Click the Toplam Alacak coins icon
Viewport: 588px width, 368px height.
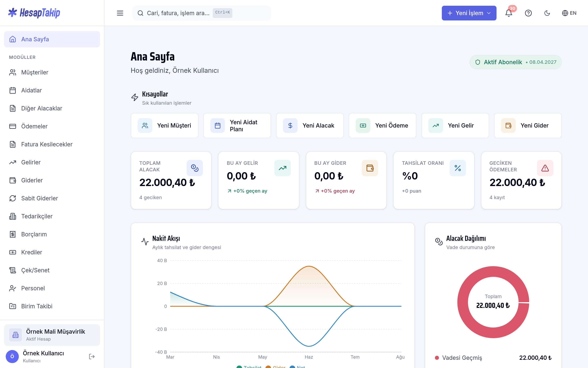pyautogui.click(x=195, y=168)
